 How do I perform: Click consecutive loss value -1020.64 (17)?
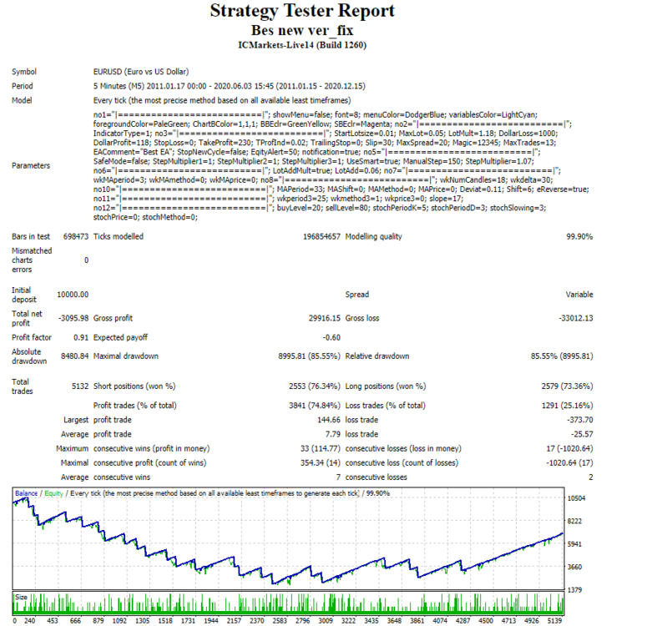coord(569,463)
